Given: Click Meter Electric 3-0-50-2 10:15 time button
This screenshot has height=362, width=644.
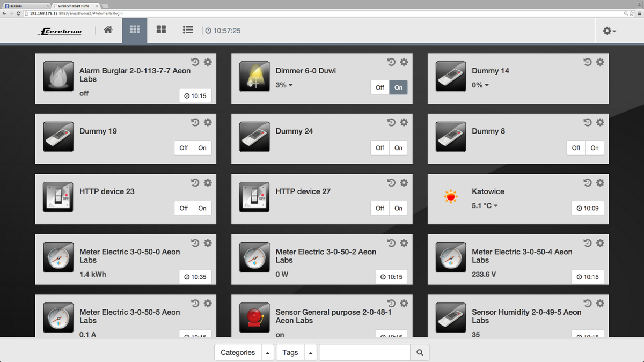Looking at the screenshot, I should point(391,277).
